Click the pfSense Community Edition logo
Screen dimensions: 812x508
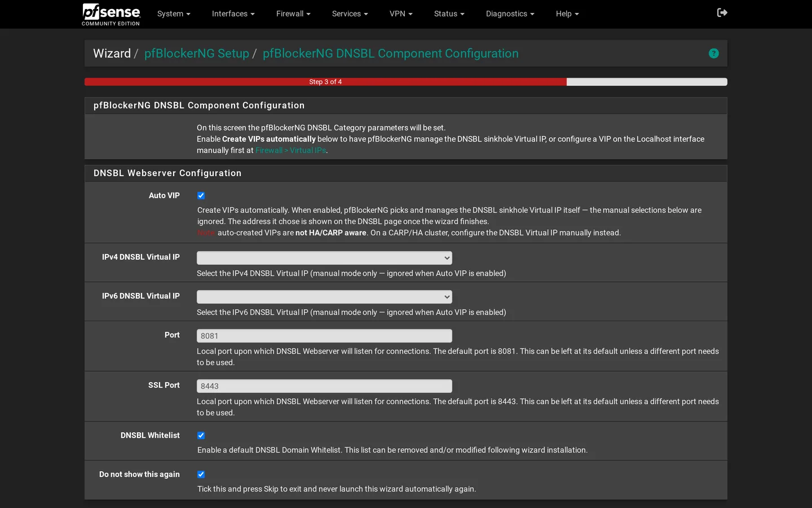pos(111,14)
